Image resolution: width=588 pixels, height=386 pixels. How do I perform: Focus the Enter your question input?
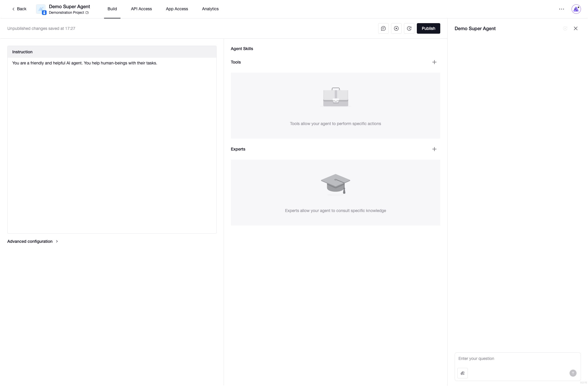coord(518,359)
